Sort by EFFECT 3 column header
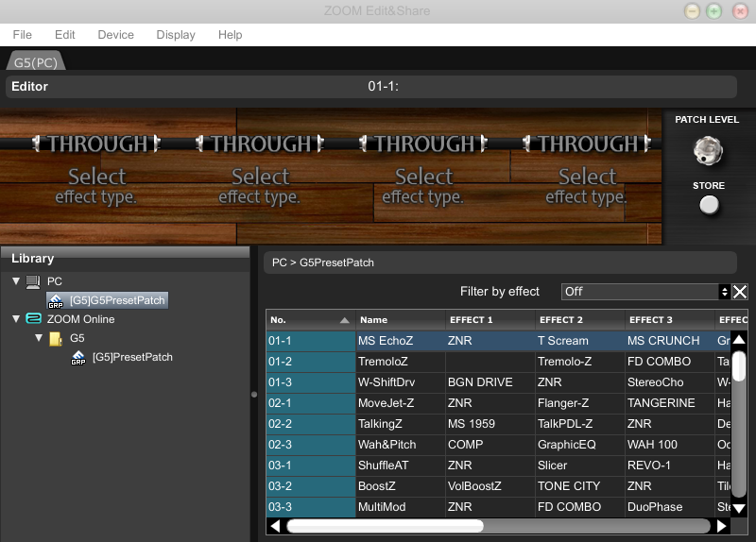The image size is (756, 542). (669, 320)
